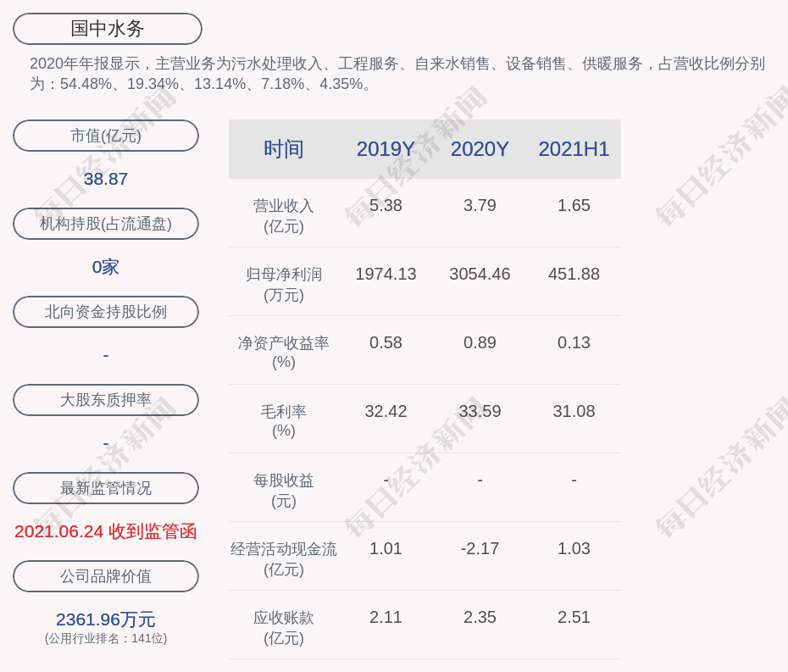Image resolution: width=788 pixels, height=672 pixels.
Task: Click the ranking note 公用行业排名：141位
Action: tap(106, 638)
